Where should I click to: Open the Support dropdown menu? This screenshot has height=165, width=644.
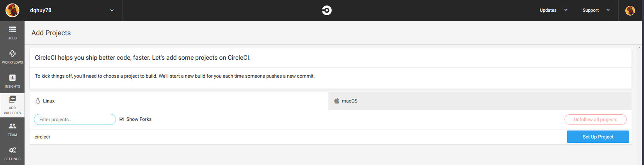tap(596, 10)
